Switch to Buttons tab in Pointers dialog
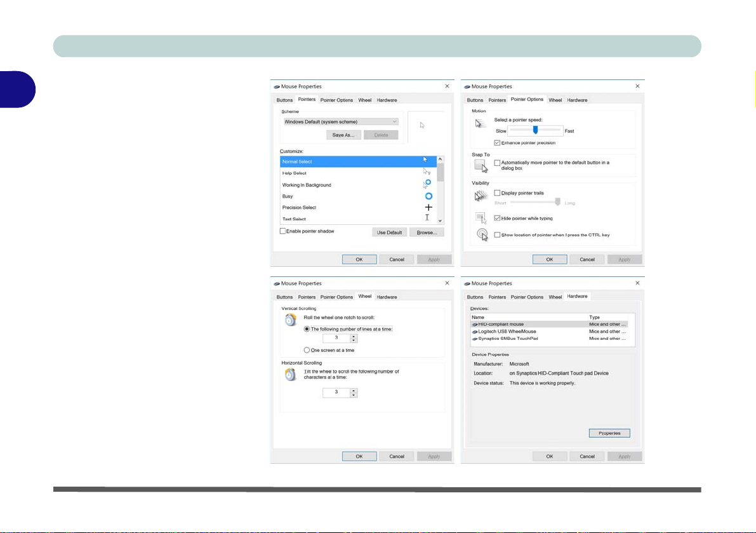 (x=284, y=100)
